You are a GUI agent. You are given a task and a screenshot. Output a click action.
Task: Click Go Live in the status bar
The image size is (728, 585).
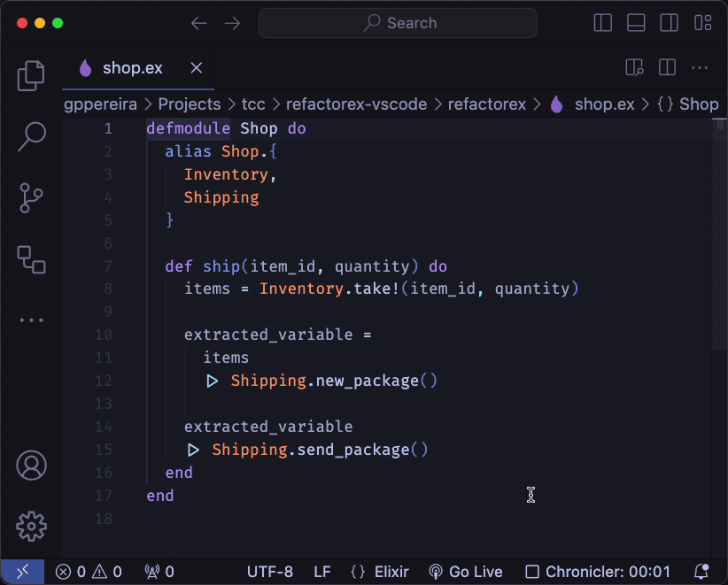coord(466,572)
